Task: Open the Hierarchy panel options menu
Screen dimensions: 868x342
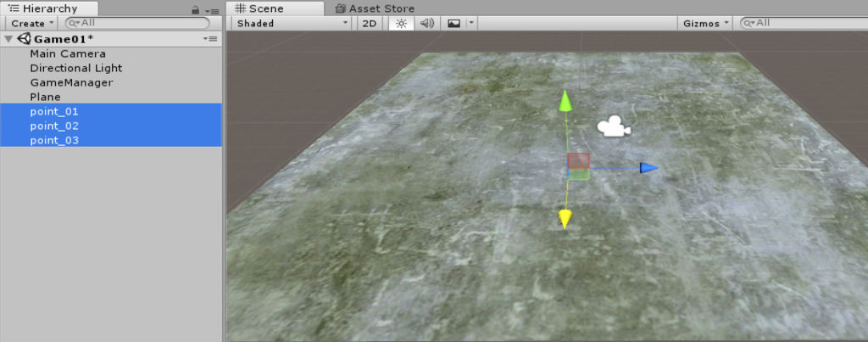Action: pyautogui.click(x=212, y=10)
